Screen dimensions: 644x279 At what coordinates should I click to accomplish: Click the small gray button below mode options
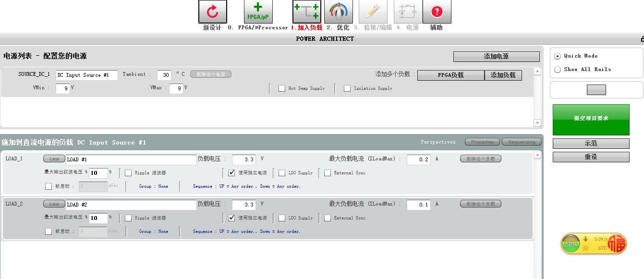click(x=596, y=90)
